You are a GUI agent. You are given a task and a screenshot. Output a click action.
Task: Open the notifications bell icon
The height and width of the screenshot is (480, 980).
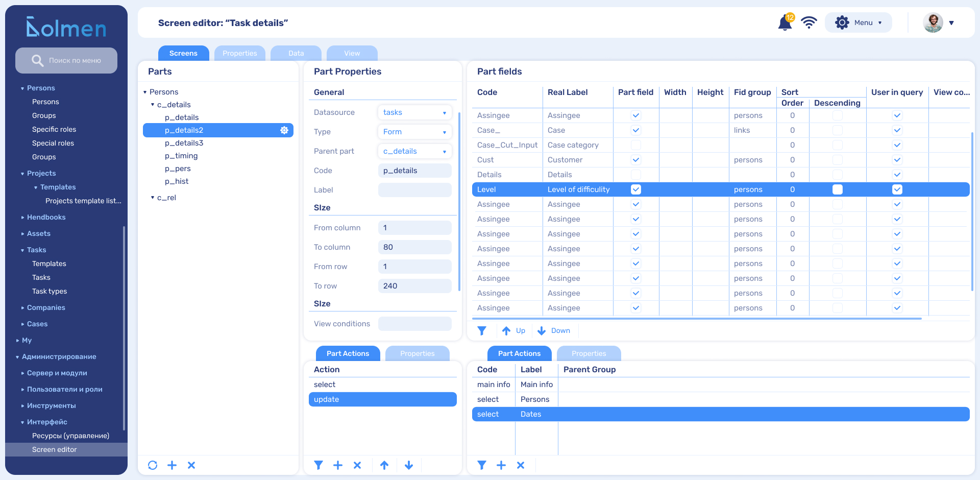coord(785,23)
